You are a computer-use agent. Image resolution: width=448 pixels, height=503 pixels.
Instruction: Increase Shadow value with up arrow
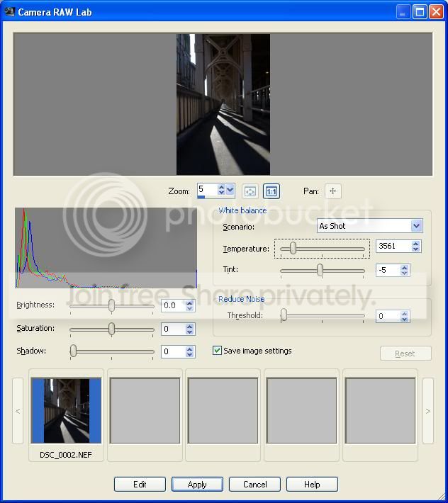click(x=190, y=349)
